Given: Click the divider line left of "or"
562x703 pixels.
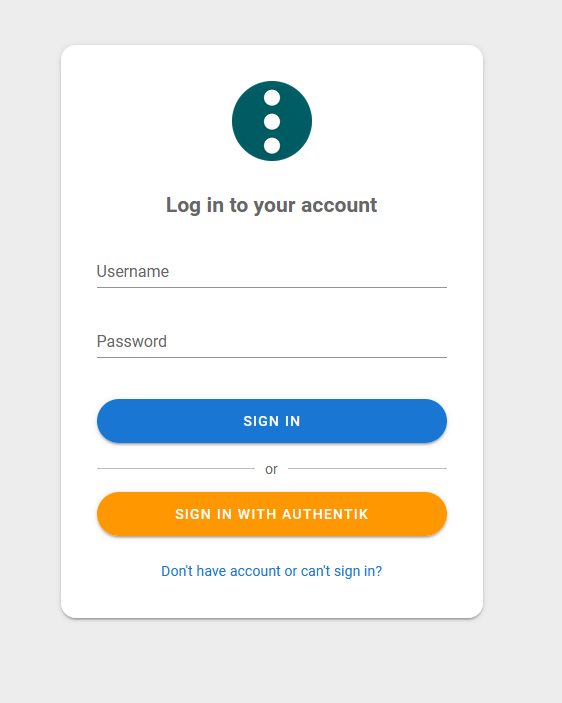Looking at the screenshot, I should 176,469.
